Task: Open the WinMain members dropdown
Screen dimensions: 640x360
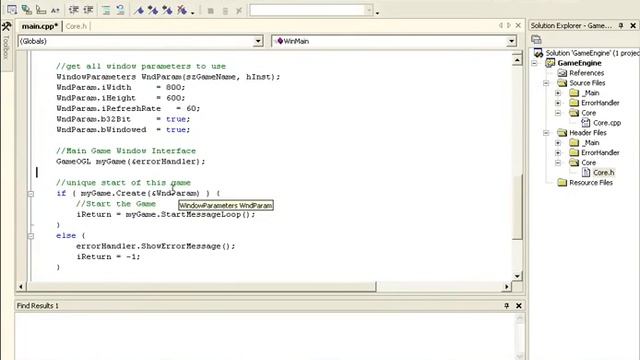Action: (511, 41)
